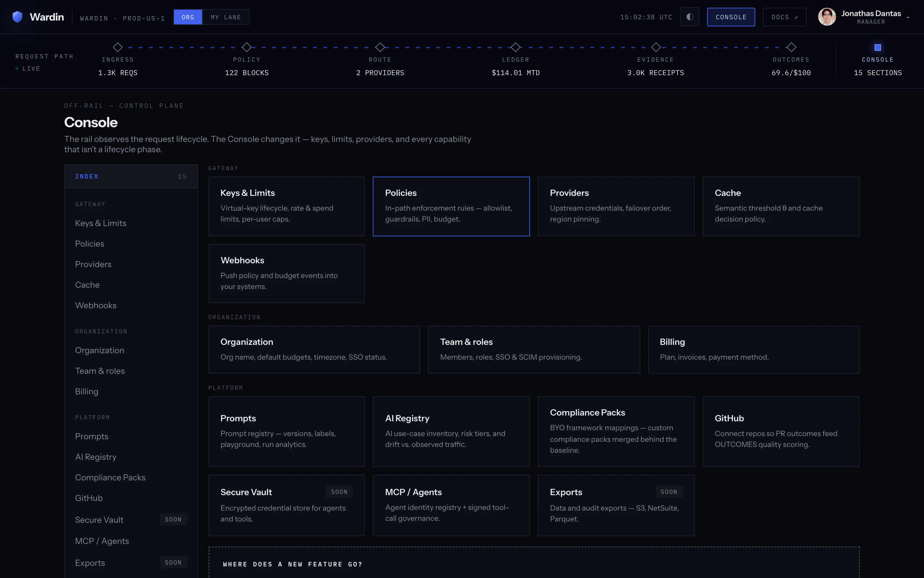Open the Secure Vault card
The width and height of the screenshot is (924, 578).
[x=287, y=505]
